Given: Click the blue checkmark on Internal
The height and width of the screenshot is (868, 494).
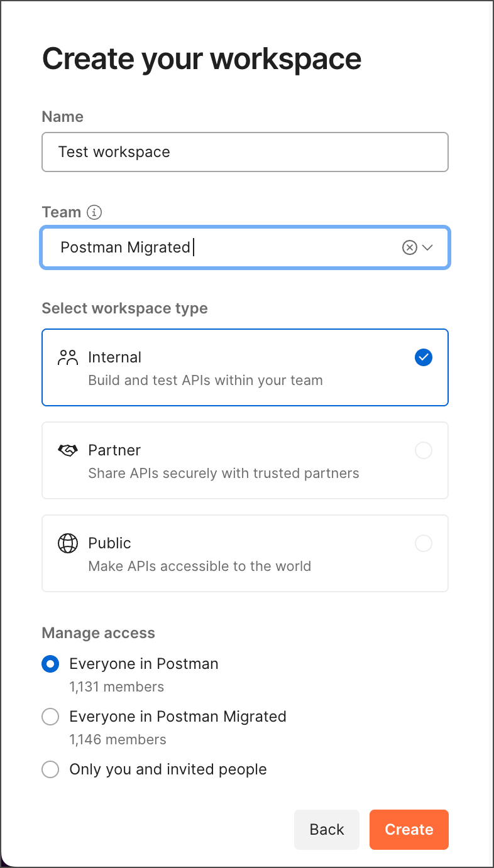Looking at the screenshot, I should point(424,357).
